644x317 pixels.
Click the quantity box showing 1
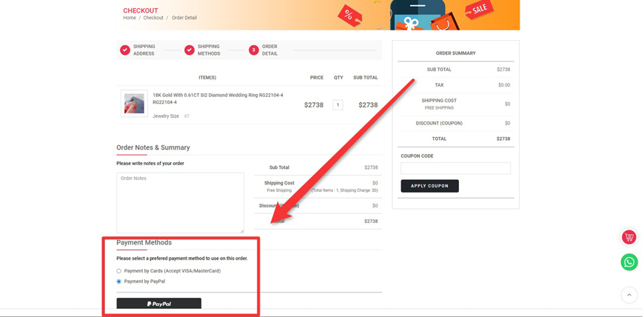[338, 105]
